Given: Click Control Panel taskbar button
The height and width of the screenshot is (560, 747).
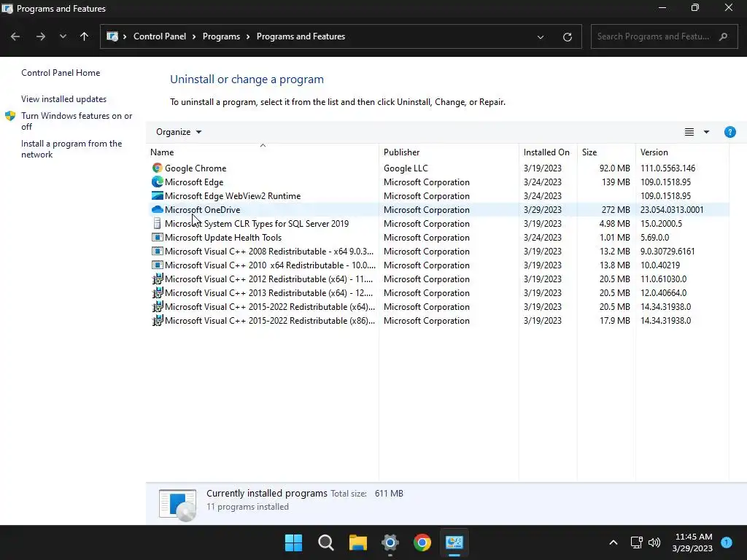Looking at the screenshot, I should pyautogui.click(x=454, y=542).
